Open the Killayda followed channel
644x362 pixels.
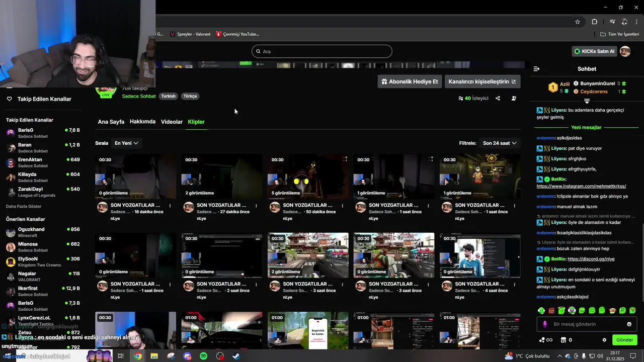click(43, 177)
